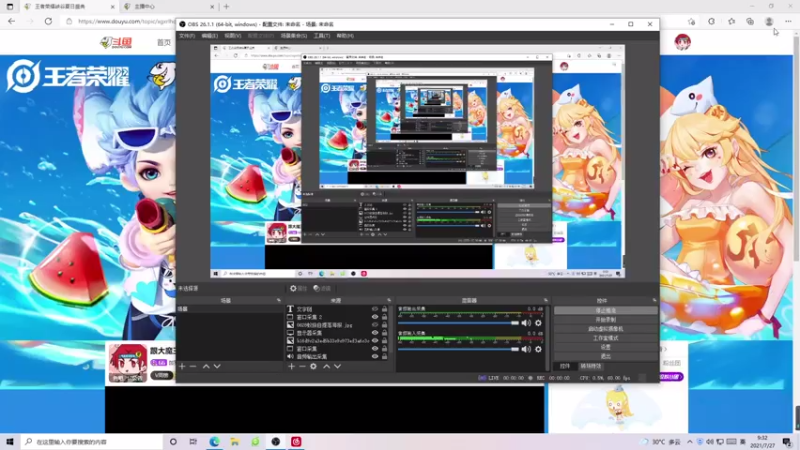Adjust 音频输出采集 mixer volume slider
Viewport: 800px width, 450px height.
(458, 323)
